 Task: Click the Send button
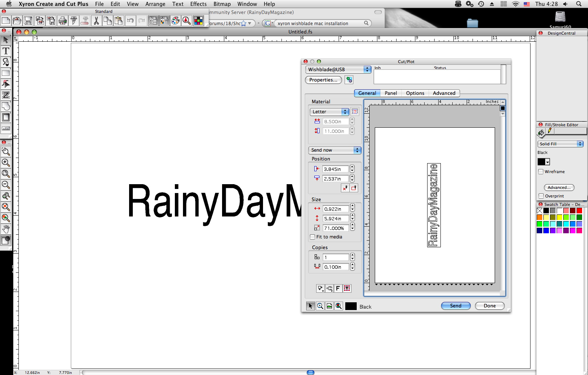[456, 306]
